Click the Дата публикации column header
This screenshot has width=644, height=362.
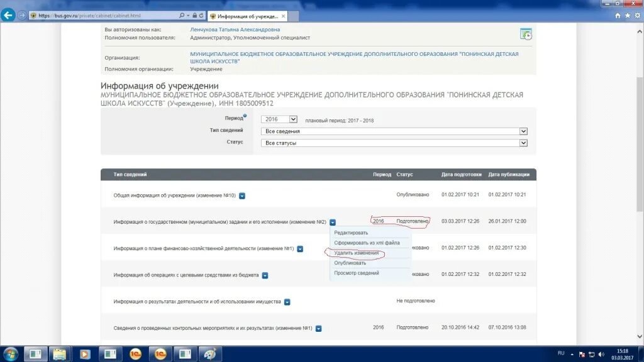(509, 175)
